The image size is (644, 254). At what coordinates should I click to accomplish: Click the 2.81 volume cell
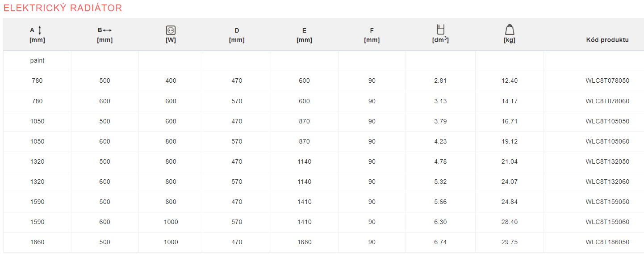point(440,81)
